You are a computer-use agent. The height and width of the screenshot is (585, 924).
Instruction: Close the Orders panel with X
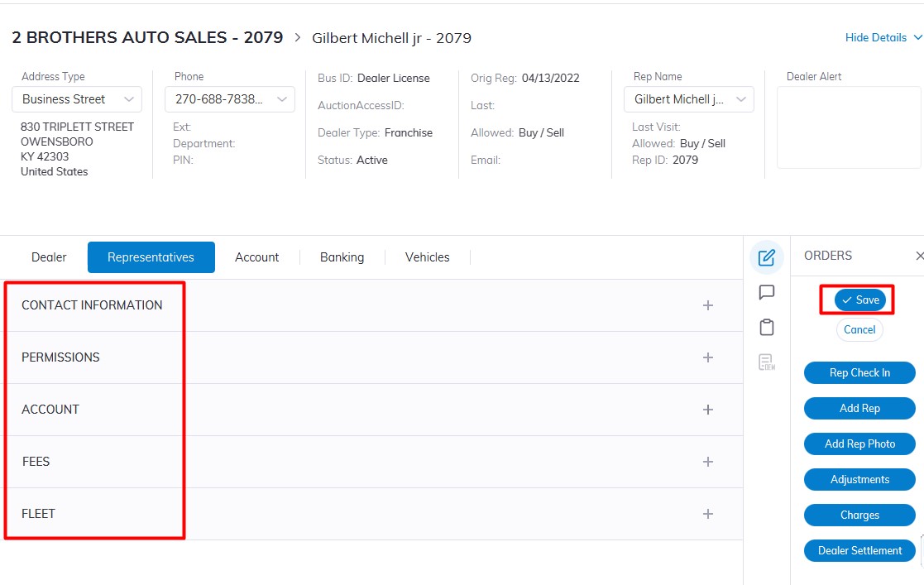[x=919, y=257]
